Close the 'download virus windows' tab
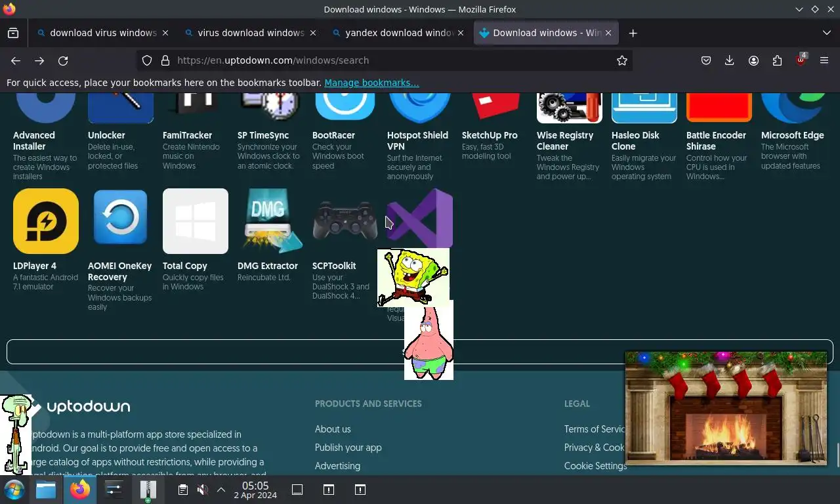 165,33
